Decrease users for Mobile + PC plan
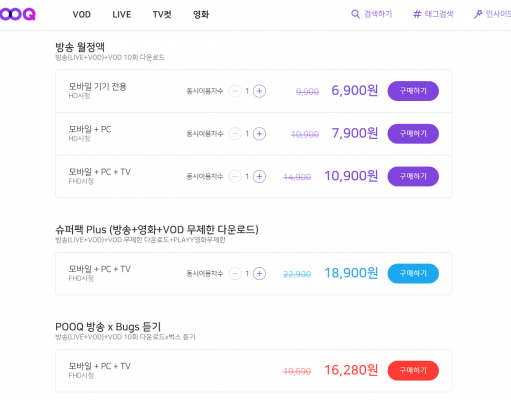 235,134
